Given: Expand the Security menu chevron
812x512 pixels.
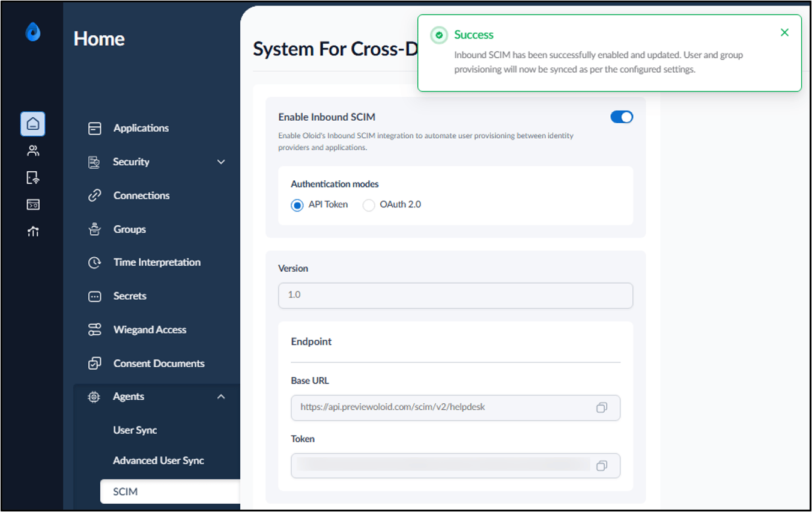Looking at the screenshot, I should [221, 162].
